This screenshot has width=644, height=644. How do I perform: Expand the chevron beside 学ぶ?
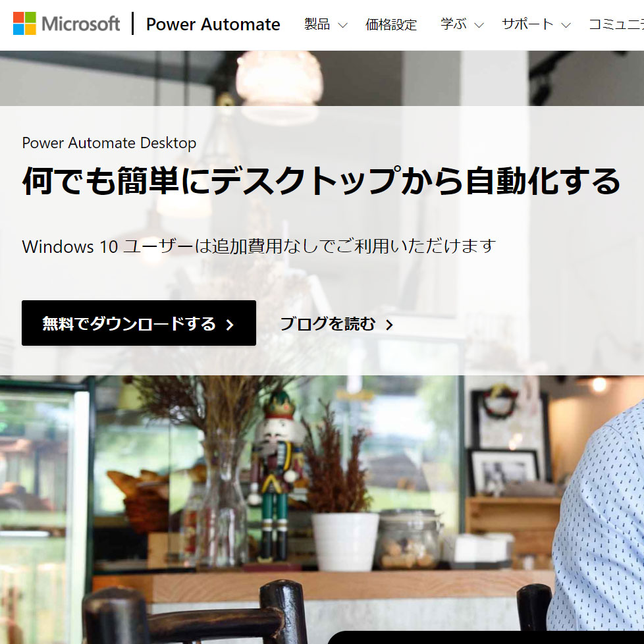(x=479, y=26)
